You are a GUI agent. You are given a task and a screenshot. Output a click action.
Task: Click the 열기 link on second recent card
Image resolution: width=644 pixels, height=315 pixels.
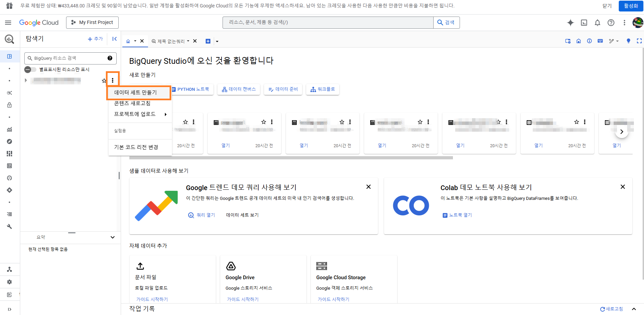[226, 146]
